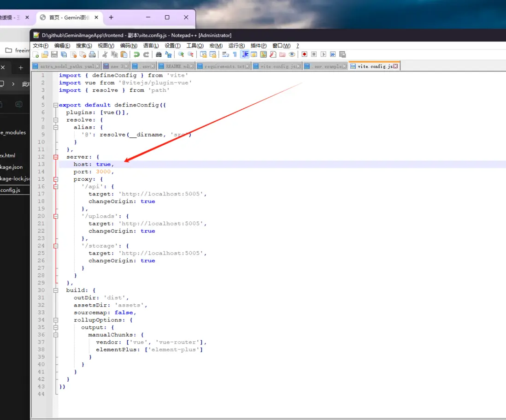Close the active vite.config.js tab

tap(395, 66)
